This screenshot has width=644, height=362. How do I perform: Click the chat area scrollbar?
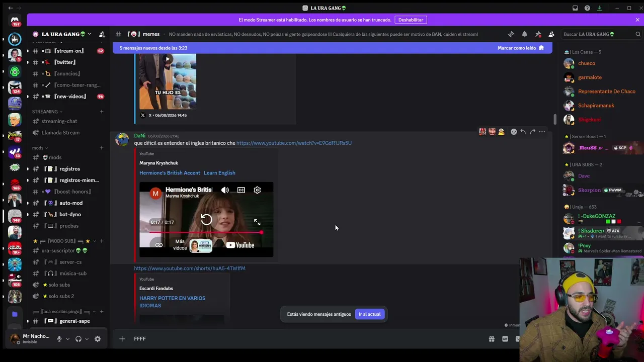pos(555,119)
